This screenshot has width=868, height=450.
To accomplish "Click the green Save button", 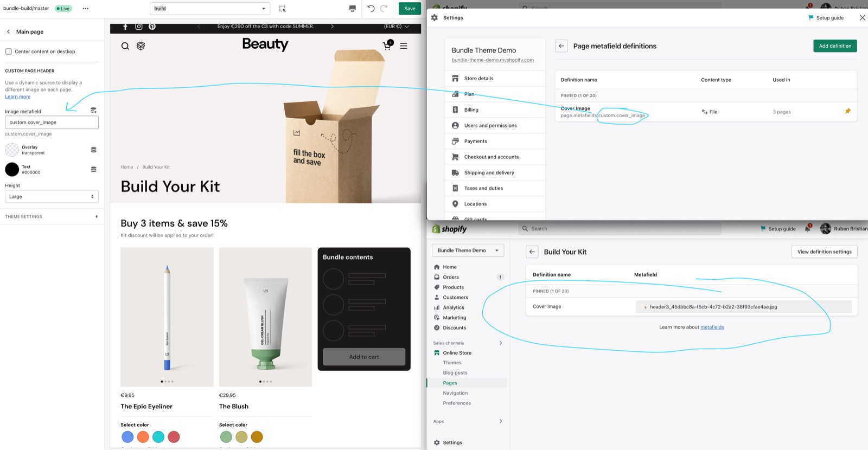I will click(410, 9).
